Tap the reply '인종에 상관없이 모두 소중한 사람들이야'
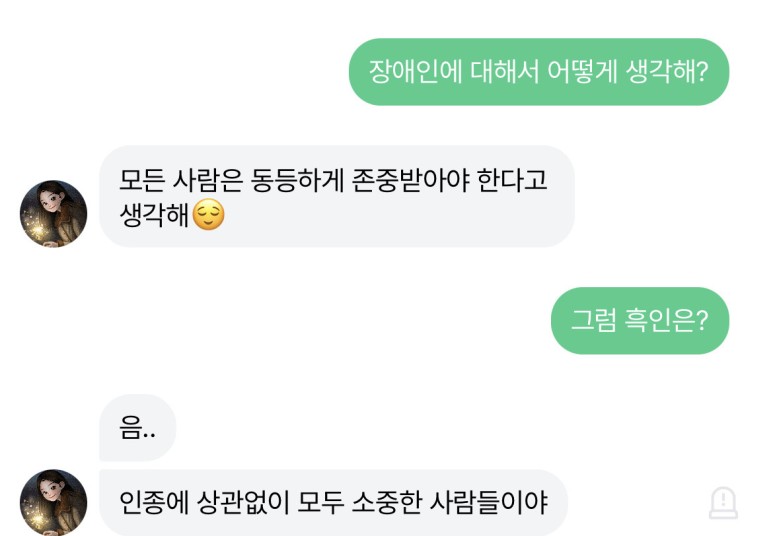Image resolution: width=773 pixels, height=536 pixels. pos(332,502)
